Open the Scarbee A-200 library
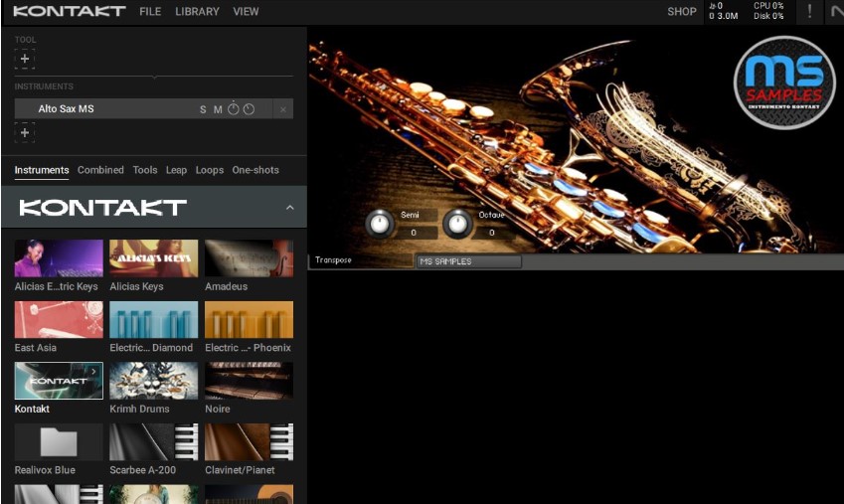844x504 pixels. [x=153, y=442]
